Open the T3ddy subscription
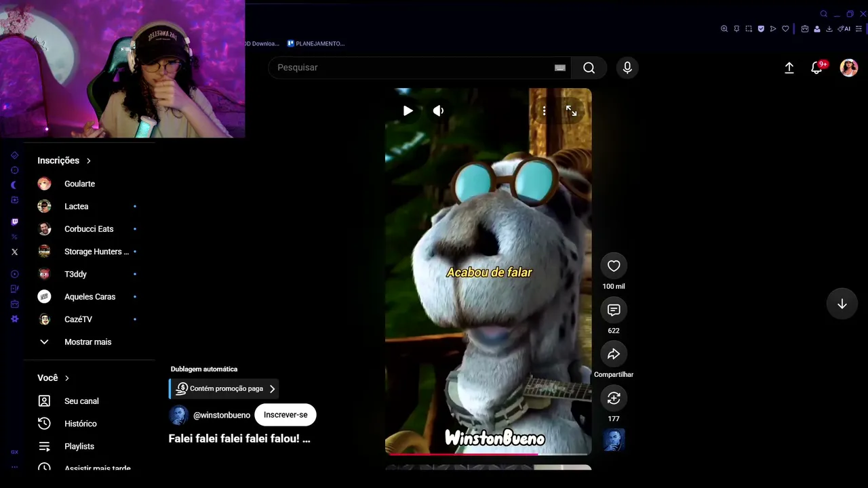This screenshot has height=488, width=868. pyautogui.click(x=90, y=274)
